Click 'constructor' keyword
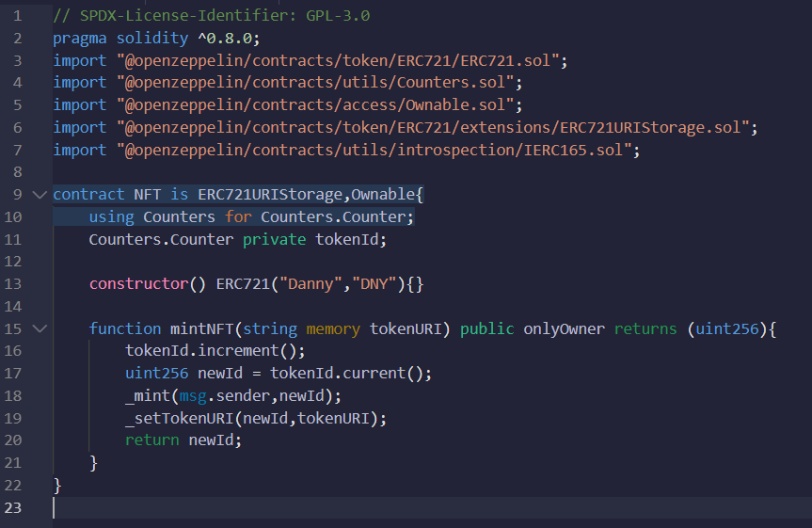Viewport: 812px width, 528px height. point(139,284)
